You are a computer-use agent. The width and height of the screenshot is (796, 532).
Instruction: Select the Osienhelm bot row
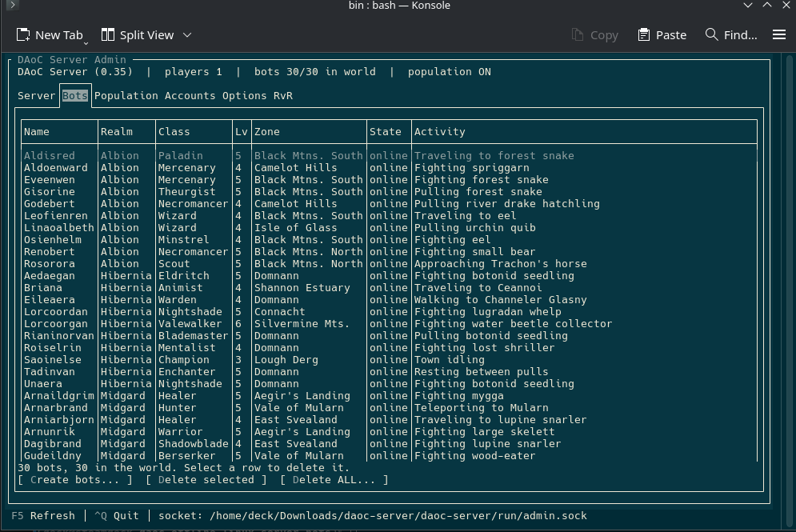click(390, 240)
